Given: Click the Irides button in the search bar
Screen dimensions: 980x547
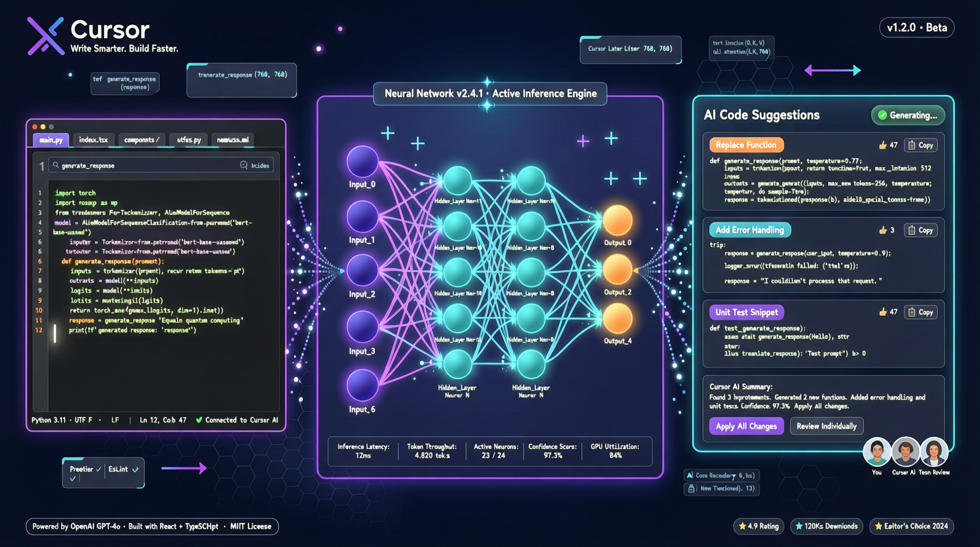Looking at the screenshot, I should click(x=255, y=166).
